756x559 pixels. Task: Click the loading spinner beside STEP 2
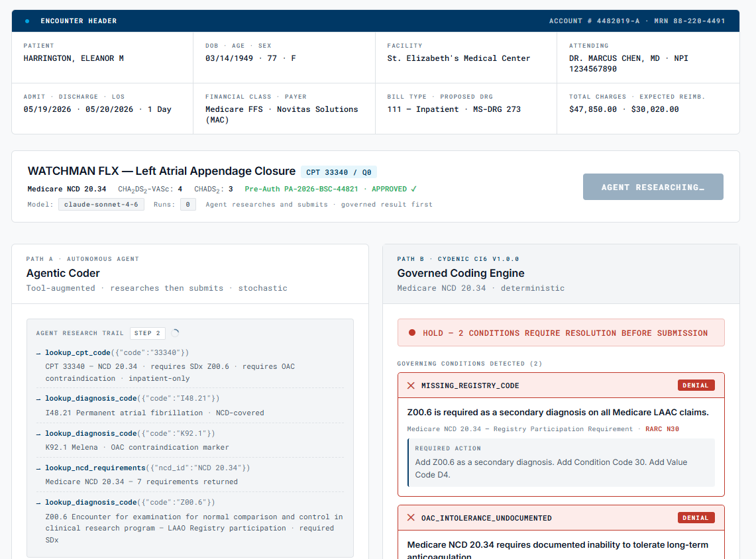pos(175,333)
